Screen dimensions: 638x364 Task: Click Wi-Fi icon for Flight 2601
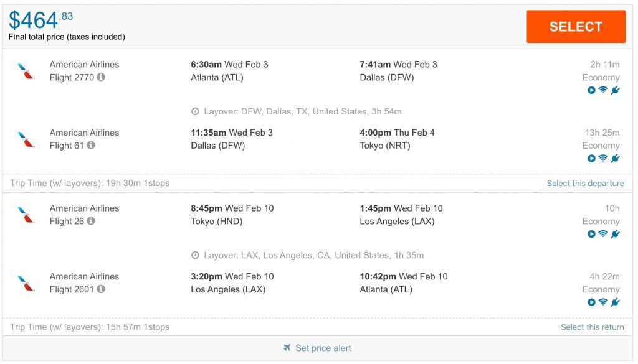coord(603,302)
